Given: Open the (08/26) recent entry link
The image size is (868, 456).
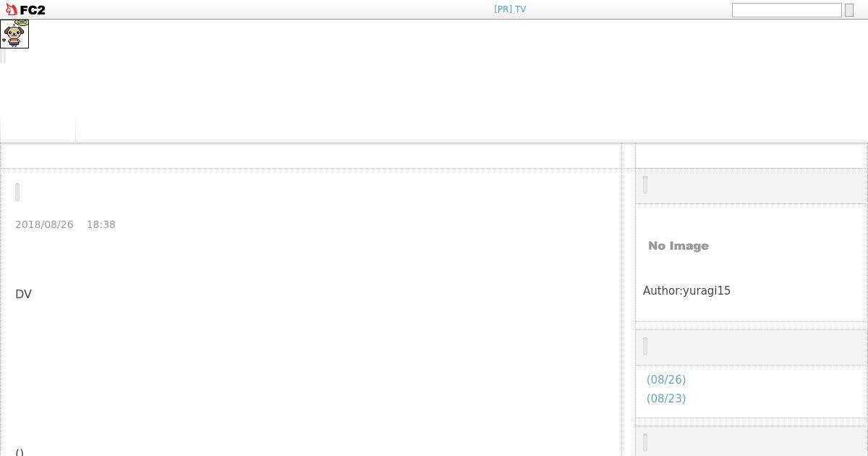Looking at the screenshot, I should point(666,379).
